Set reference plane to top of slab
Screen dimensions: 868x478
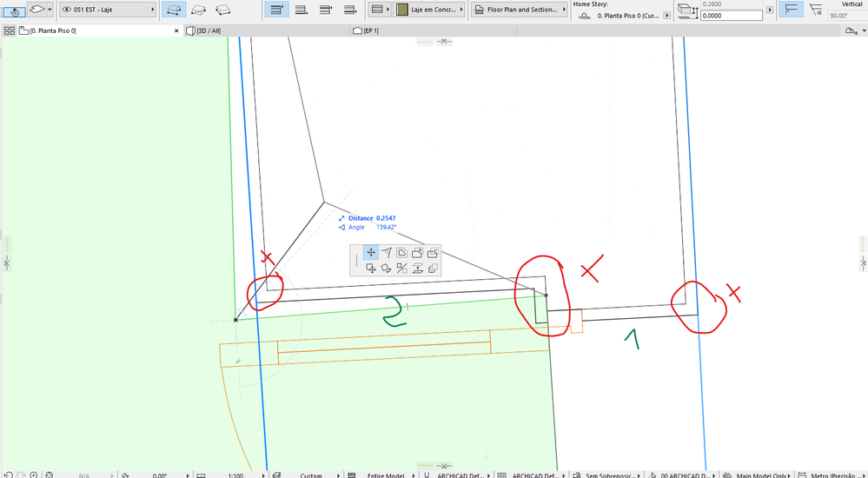click(x=276, y=10)
